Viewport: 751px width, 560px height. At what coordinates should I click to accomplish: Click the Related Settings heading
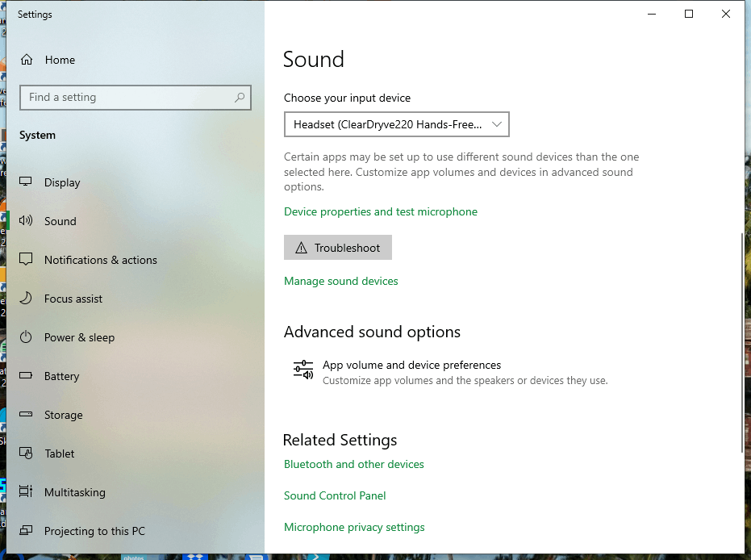click(x=340, y=441)
